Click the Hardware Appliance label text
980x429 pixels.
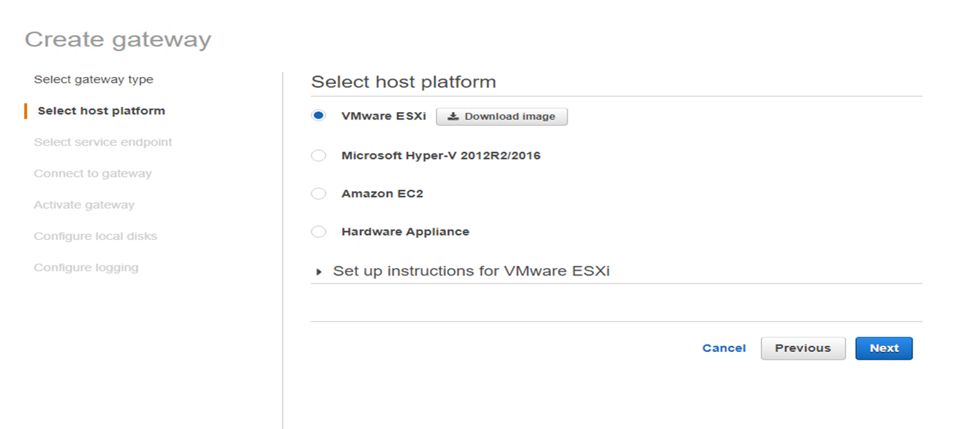point(404,231)
